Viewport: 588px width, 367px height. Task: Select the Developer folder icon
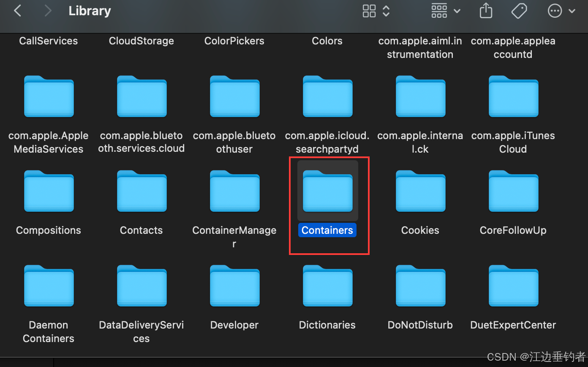click(235, 285)
